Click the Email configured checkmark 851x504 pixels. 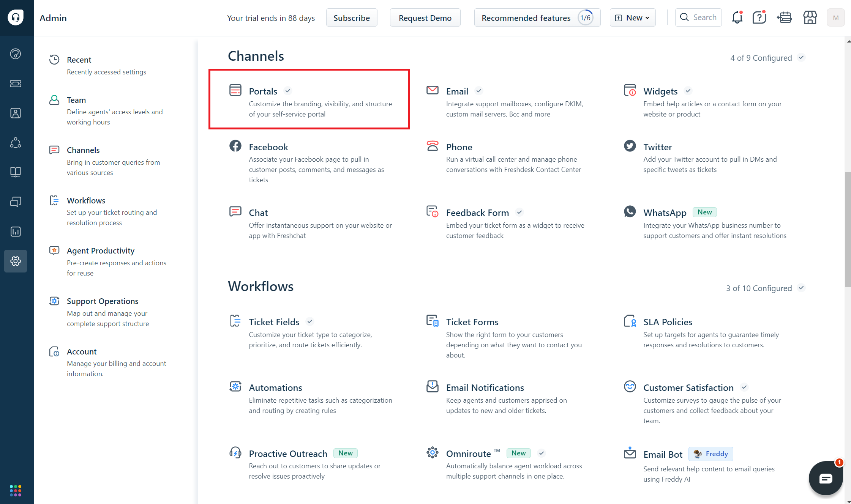point(479,91)
